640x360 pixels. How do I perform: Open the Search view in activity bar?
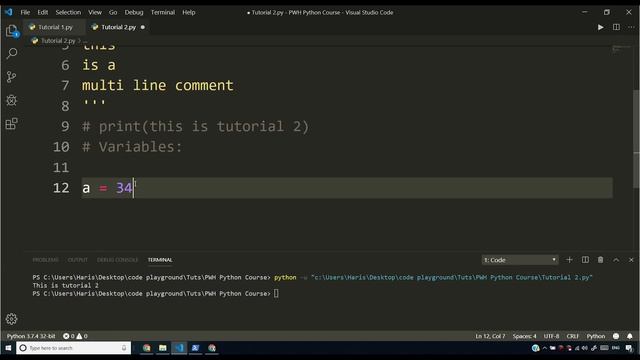tap(12, 53)
